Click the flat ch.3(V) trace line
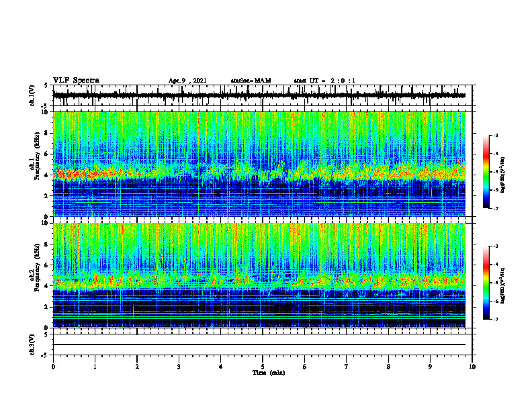The width and height of the screenshot is (532, 411). (x=259, y=345)
